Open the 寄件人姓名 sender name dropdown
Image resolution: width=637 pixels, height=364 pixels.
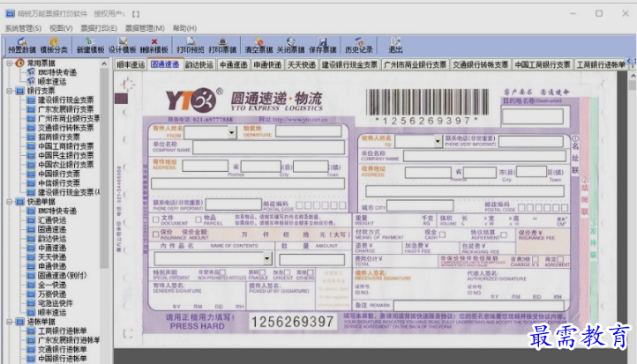(x=231, y=132)
